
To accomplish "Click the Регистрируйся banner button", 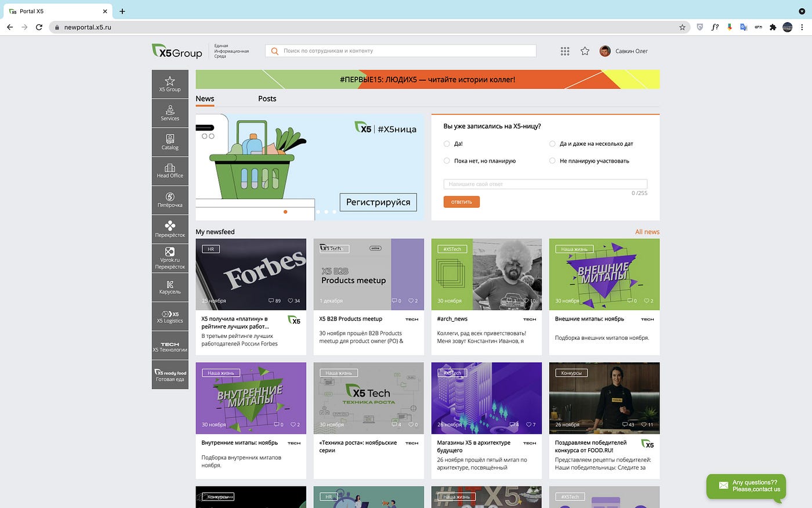I will coord(378,202).
